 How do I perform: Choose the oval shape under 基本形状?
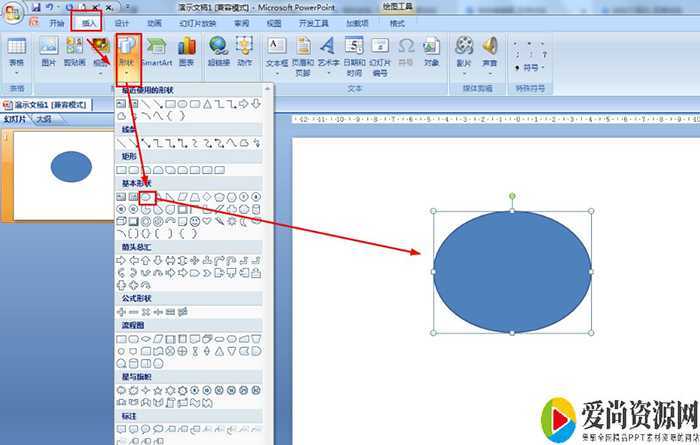tap(146, 197)
